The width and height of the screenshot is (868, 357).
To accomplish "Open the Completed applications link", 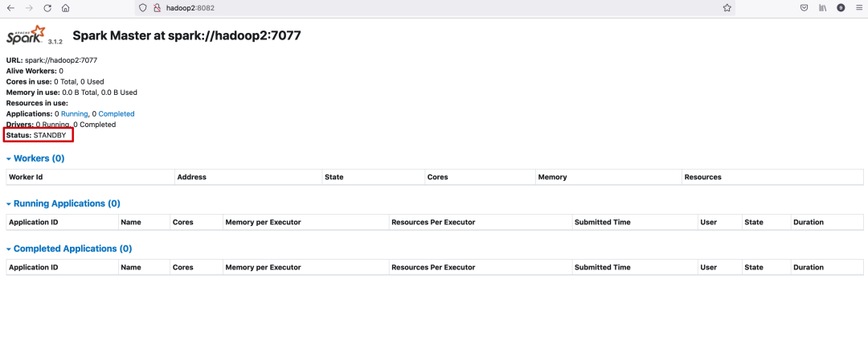I will tap(117, 113).
